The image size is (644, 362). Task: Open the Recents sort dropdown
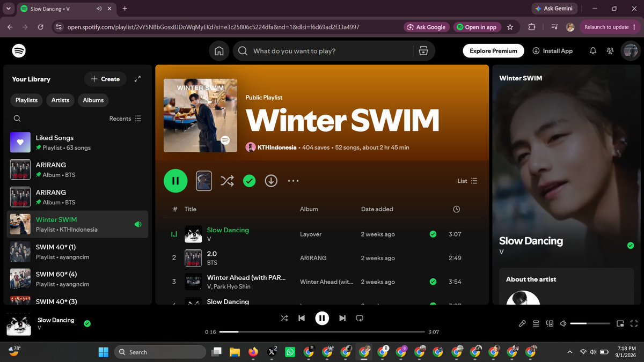[x=126, y=119]
